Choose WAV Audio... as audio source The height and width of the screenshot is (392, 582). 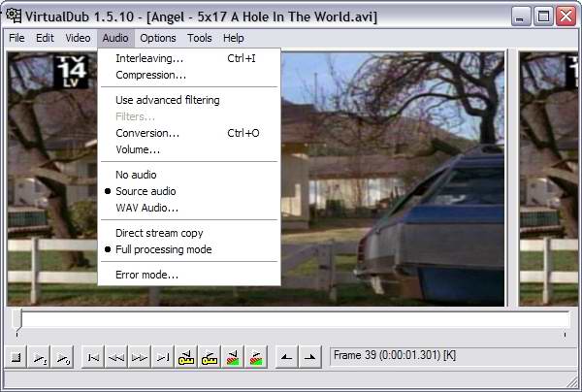pos(189,208)
